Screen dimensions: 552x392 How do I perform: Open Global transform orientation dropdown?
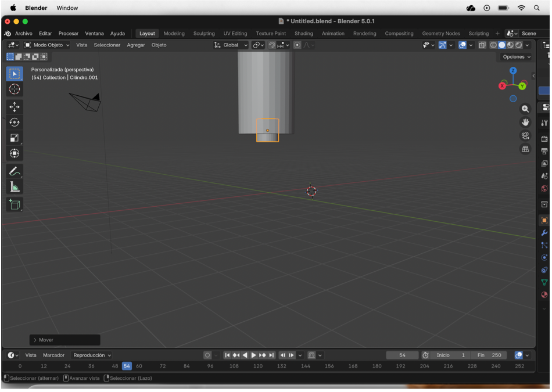[x=231, y=45]
